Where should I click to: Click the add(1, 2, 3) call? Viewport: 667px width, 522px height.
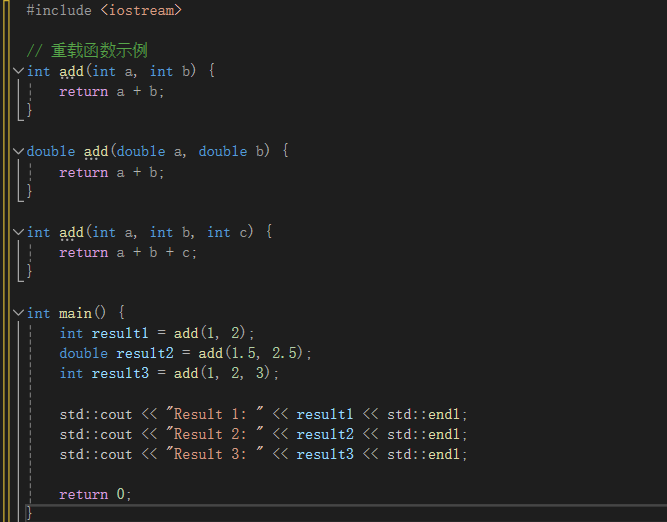222,373
